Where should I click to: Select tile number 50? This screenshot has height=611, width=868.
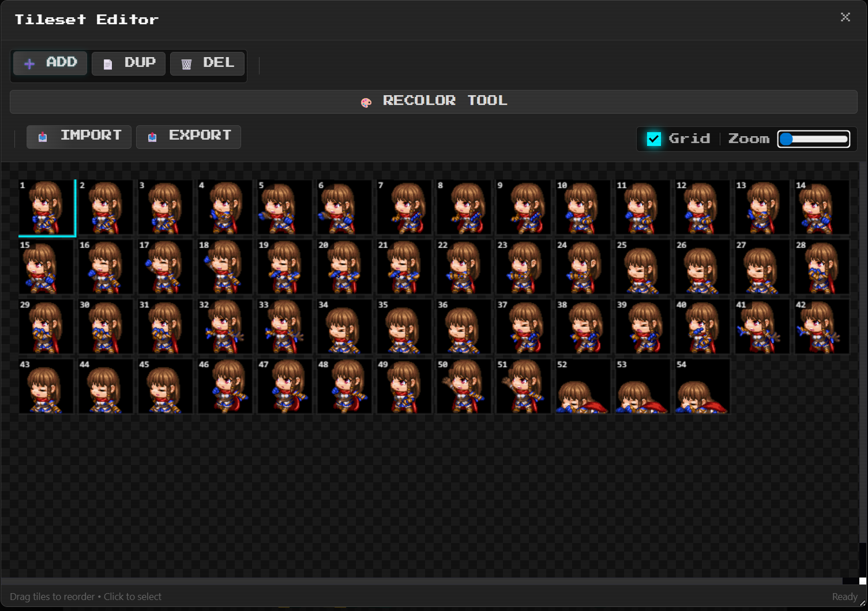[464, 387]
